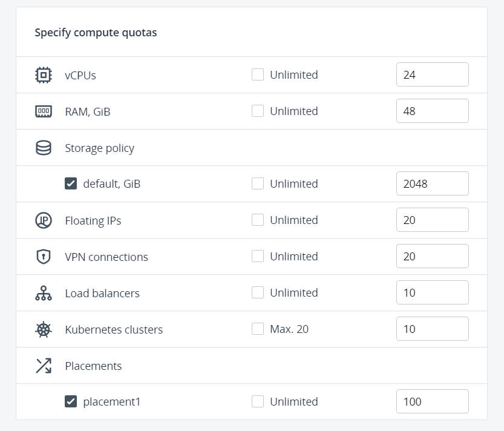The height and width of the screenshot is (431, 504).
Task: Select the VPN connections quota input
Action: click(x=432, y=257)
